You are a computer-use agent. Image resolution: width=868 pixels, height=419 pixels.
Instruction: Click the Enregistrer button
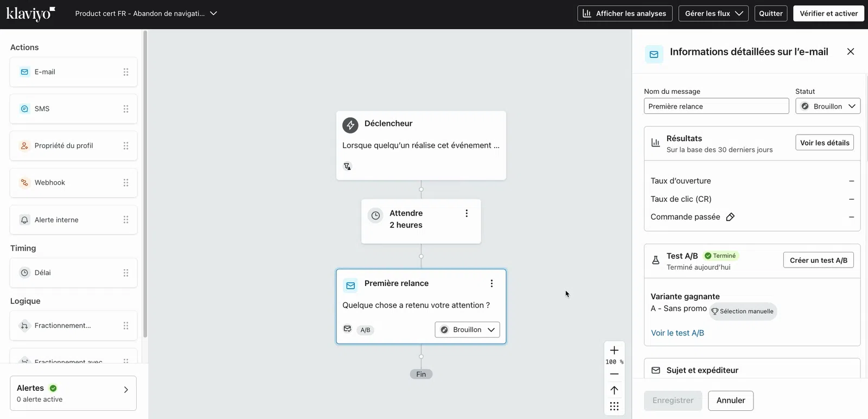click(673, 401)
